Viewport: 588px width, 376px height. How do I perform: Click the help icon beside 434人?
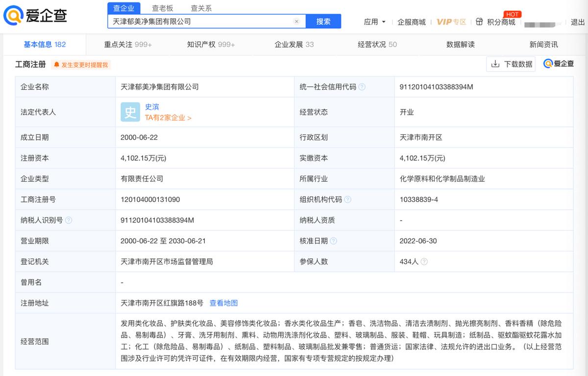click(x=424, y=262)
